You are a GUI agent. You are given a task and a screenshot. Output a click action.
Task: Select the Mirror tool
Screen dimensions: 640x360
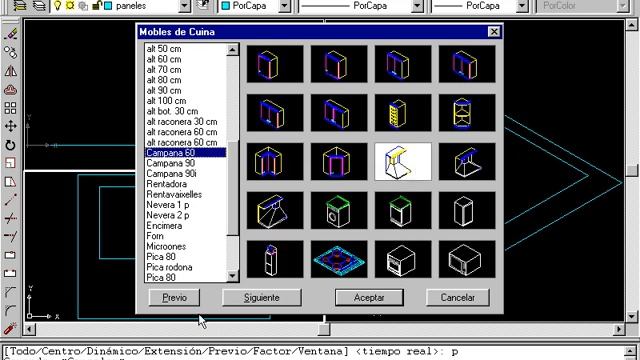[11, 71]
